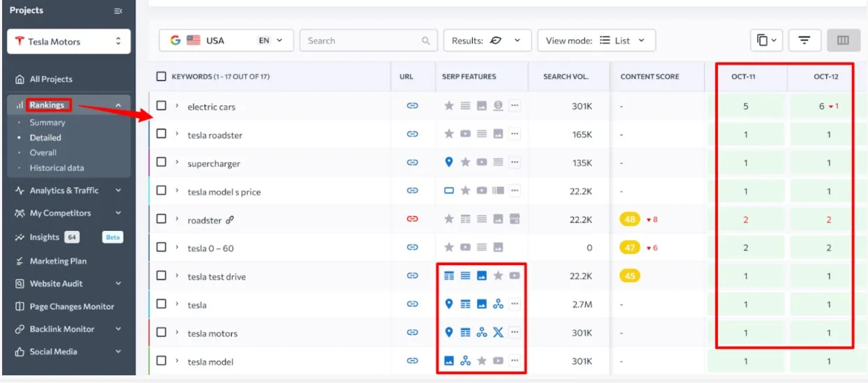Sort by the OCT-12 column header
The image size is (868, 383).
click(825, 77)
